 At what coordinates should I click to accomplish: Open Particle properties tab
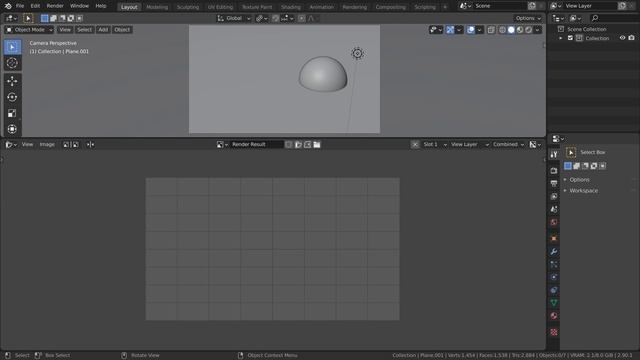554,264
